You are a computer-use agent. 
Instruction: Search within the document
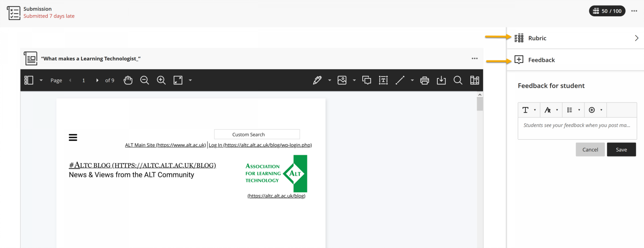click(x=458, y=80)
